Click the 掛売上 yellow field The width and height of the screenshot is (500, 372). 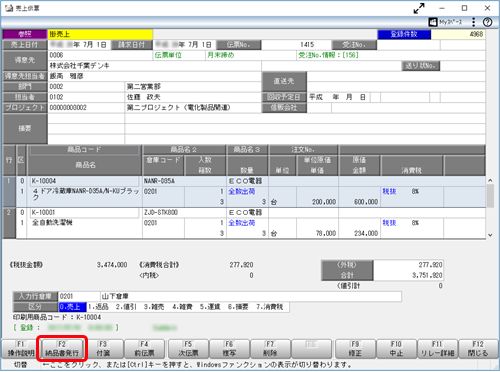[100, 34]
